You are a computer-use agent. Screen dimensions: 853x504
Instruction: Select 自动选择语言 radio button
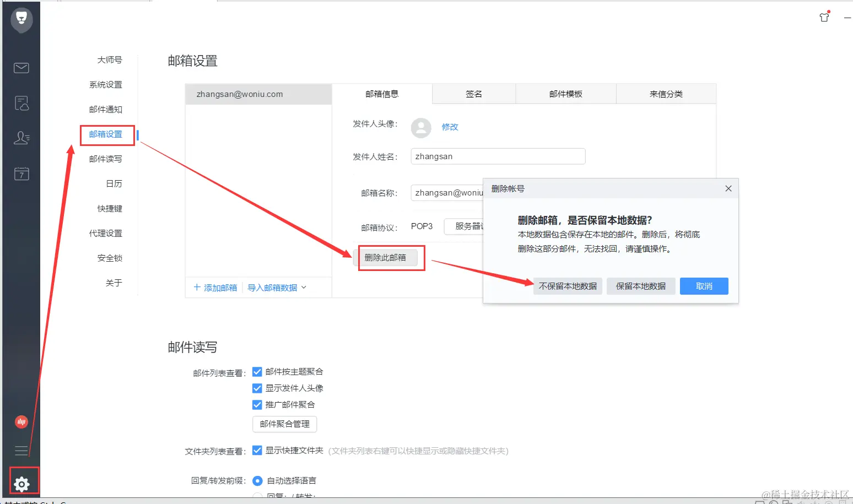(257, 481)
